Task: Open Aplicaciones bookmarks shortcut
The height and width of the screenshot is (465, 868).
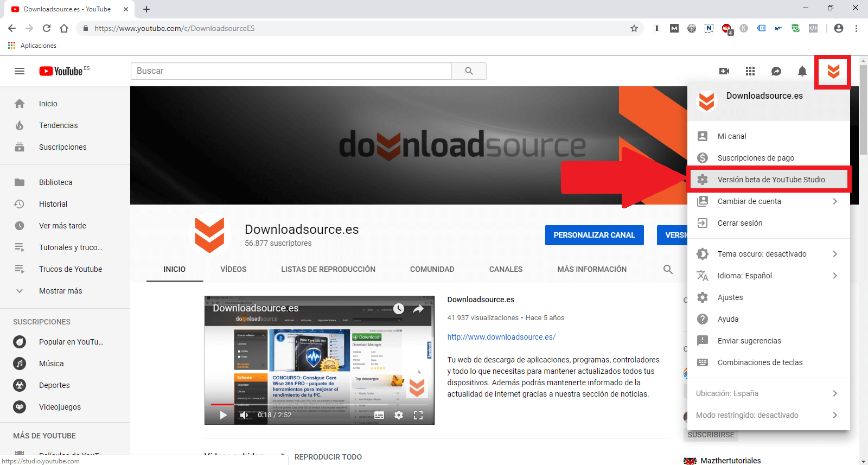Action: 33,46
